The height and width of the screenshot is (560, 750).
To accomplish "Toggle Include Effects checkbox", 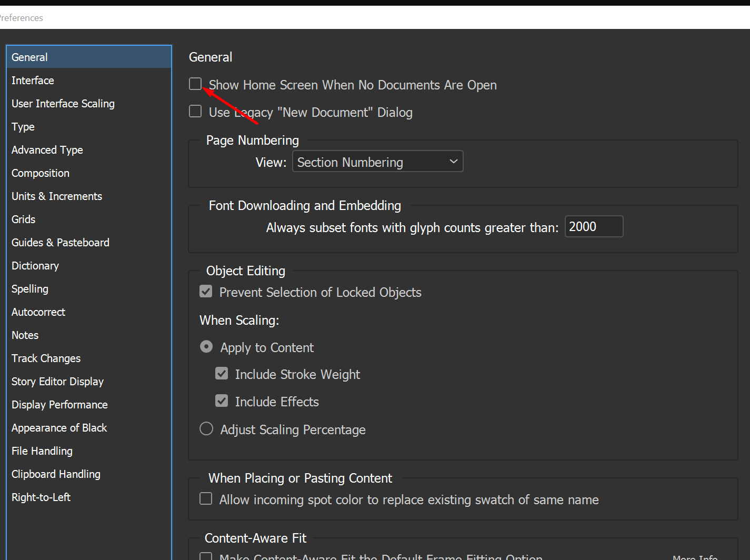I will (222, 401).
